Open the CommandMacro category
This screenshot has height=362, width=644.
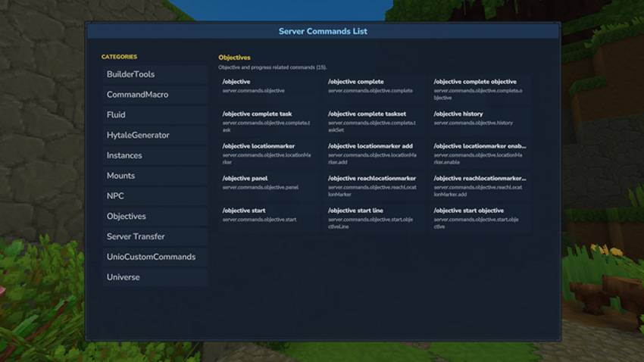pyautogui.click(x=154, y=95)
